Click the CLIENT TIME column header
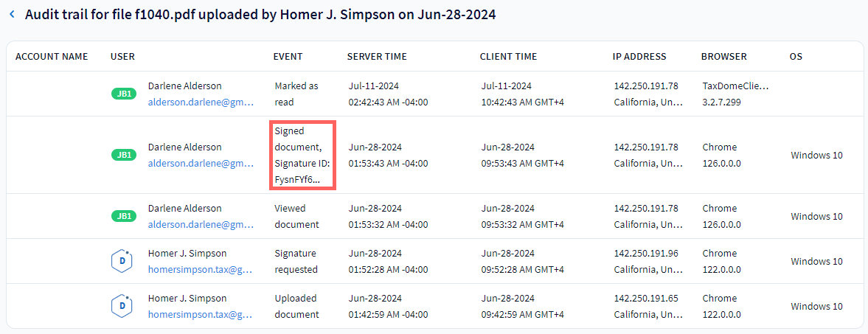Viewport: 868px width, 334px height. coord(508,57)
